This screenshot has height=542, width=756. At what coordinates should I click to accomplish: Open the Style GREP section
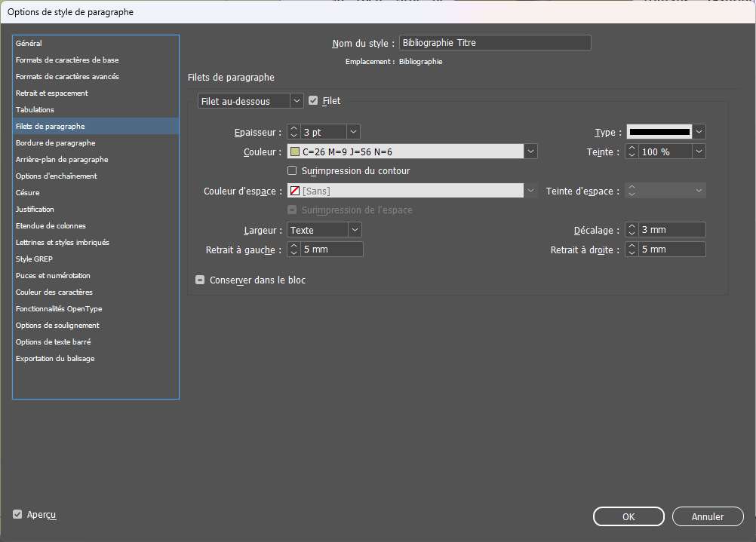(34, 259)
